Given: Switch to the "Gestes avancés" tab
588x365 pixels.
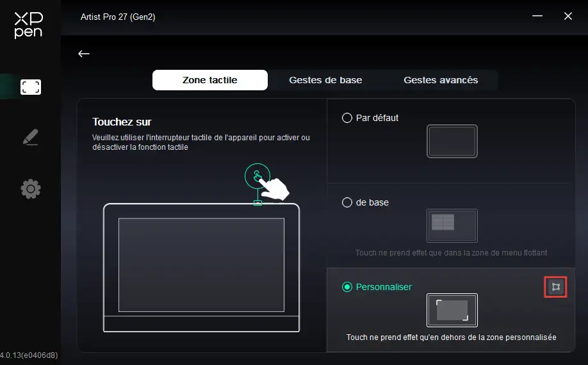Looking at the screenshot, I should pos(441,80).
